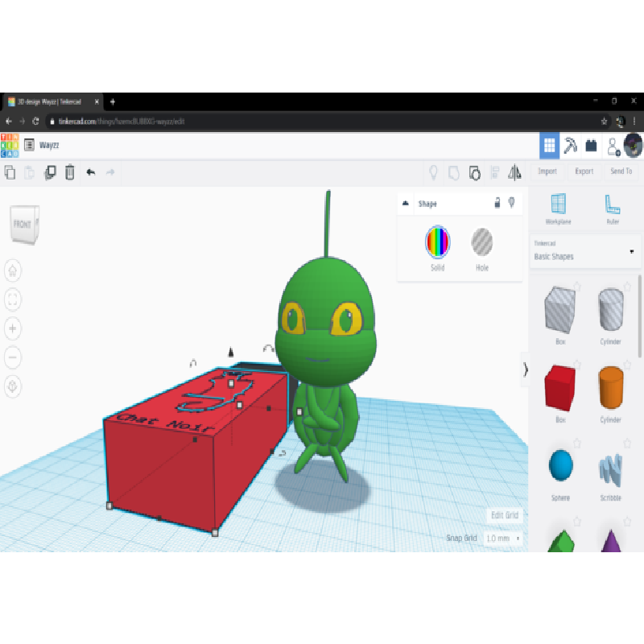The width and height of the screenshot is (644, 644).
Task: Click the Home view icon
Action: [x=14, y=270]
